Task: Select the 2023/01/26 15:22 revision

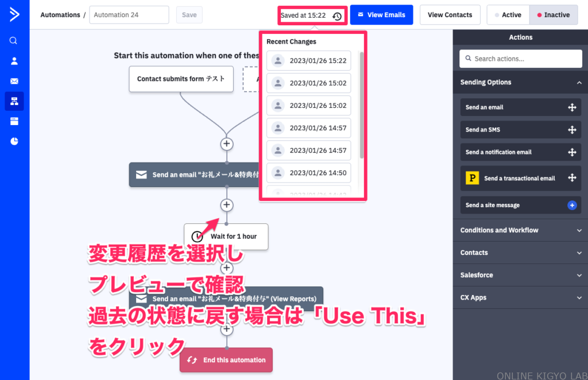Action: (309, 61)
